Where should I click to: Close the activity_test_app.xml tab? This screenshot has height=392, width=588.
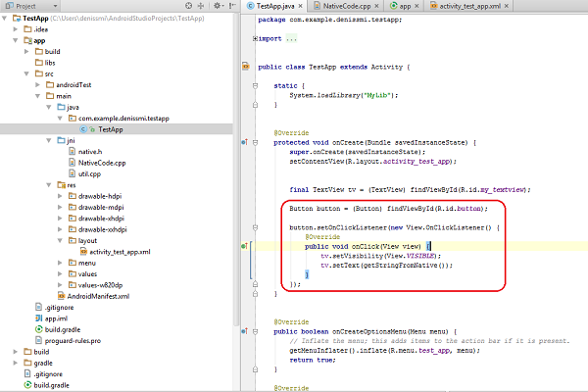tap(507, 6)
